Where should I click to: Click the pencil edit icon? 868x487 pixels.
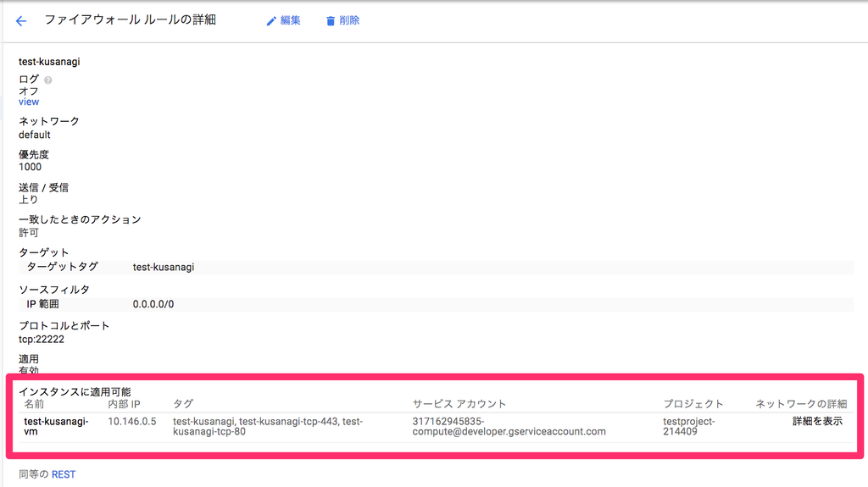click(271, 21)
